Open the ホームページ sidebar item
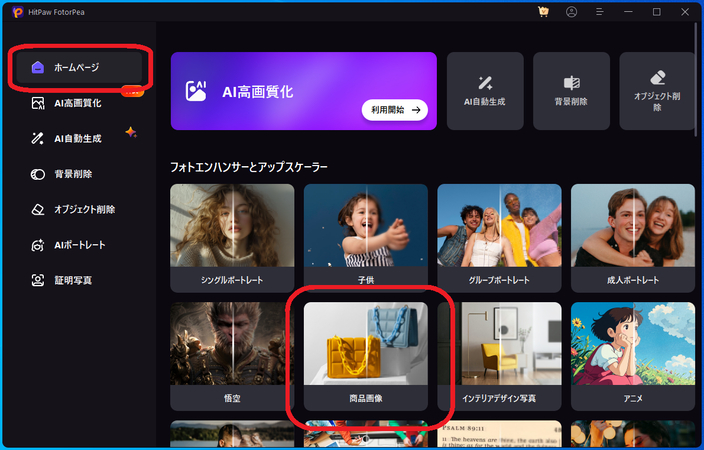 (x=79, y=67)
